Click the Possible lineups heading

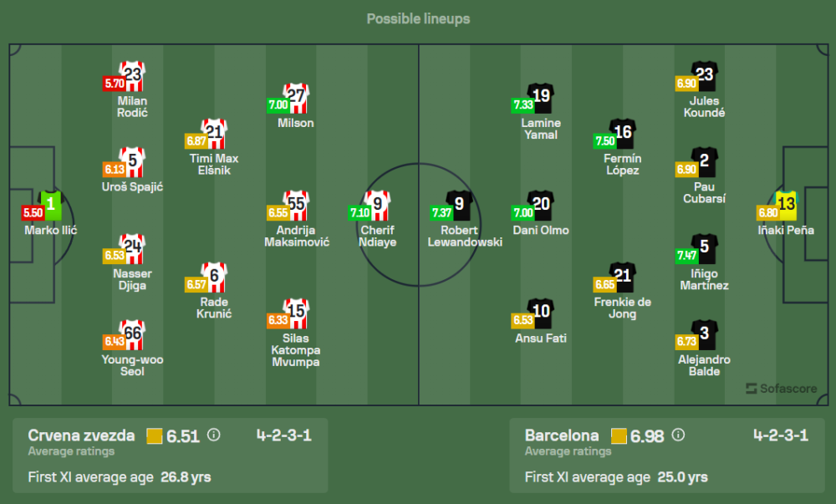click(x=418, y=18)
